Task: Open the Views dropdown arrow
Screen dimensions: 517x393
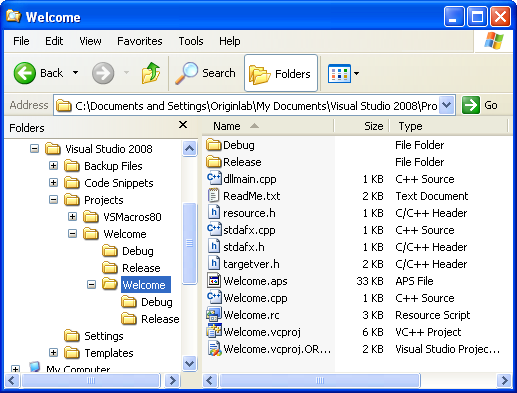Action: click(x=356, y=73)
